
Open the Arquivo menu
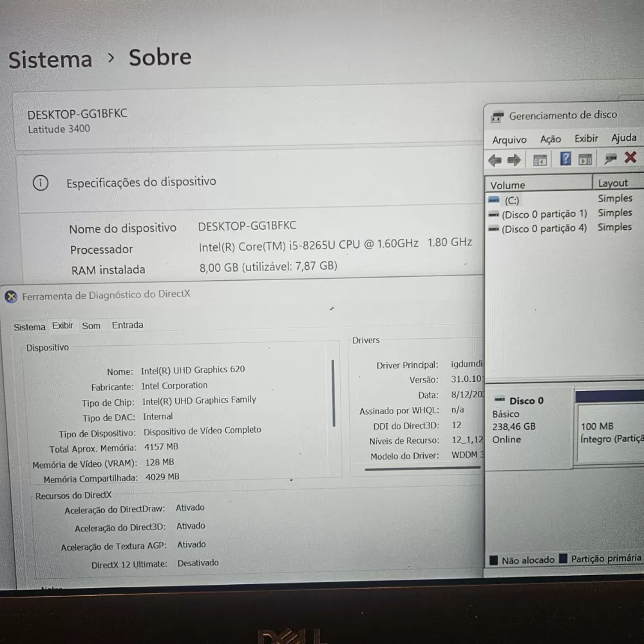pyautogui.click(x=509, y=140)
